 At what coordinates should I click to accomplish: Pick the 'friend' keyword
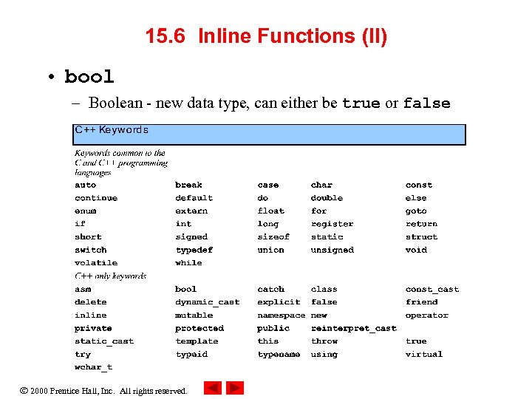[x=422, y=302]
